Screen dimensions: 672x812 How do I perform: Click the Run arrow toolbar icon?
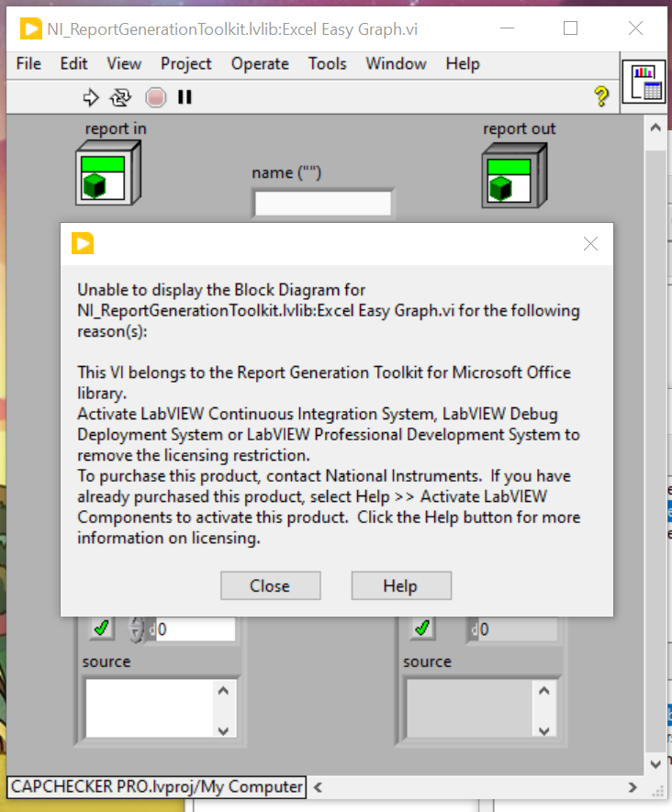tap(91, 97)
